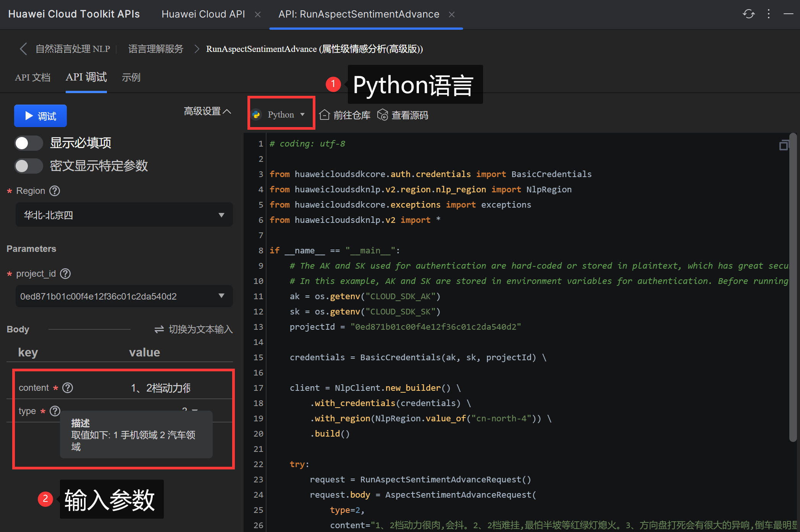Open the Region 华北-北京四 dropdown
This screenshot has height=532, width=800.
pyautogui.click(x=124, y=215)
